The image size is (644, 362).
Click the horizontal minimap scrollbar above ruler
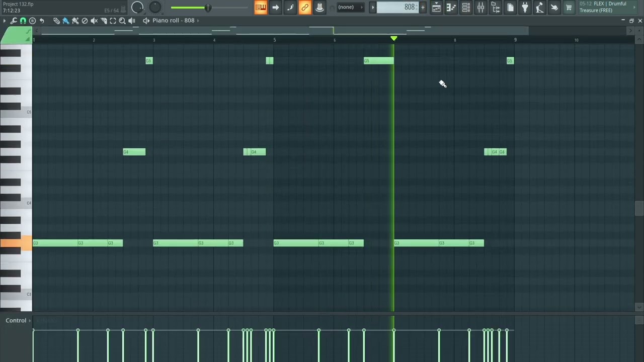click(285, 31)
